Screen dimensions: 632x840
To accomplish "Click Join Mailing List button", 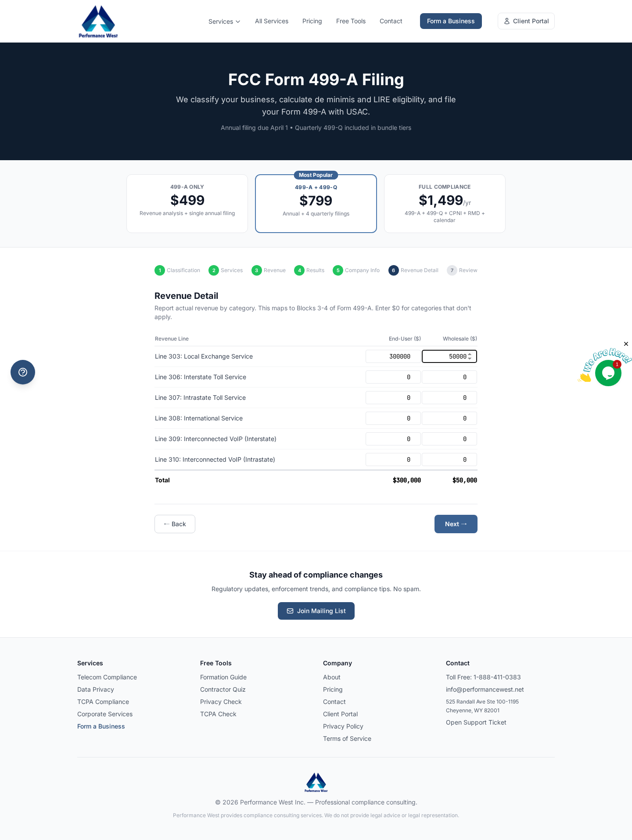I will coord(316,611).
